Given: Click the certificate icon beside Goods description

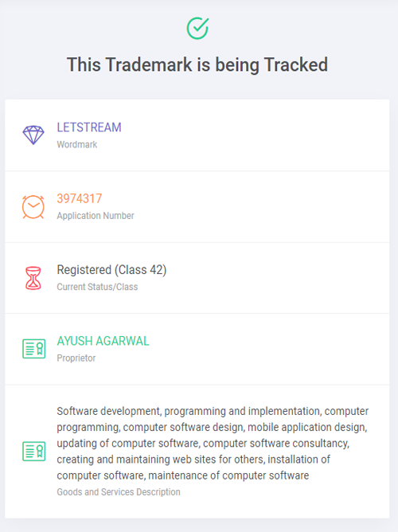Looking at the screenshot, I should coord(33,452).
